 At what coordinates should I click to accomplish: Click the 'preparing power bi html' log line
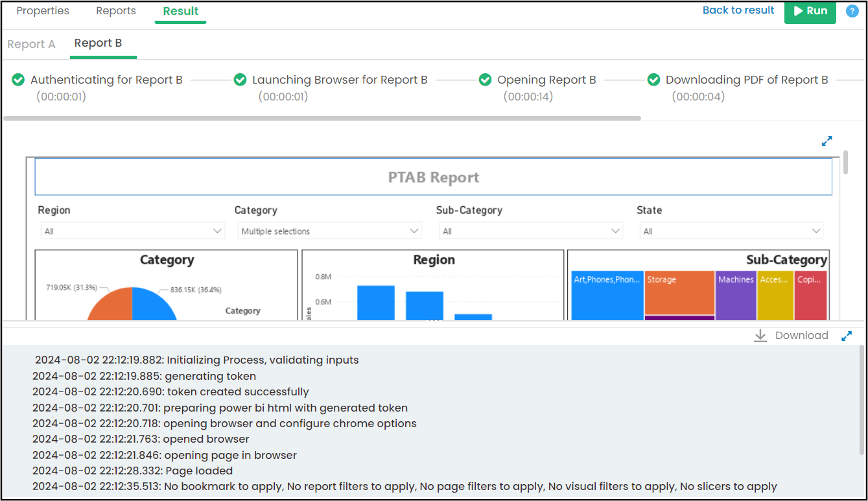point(220,408)
